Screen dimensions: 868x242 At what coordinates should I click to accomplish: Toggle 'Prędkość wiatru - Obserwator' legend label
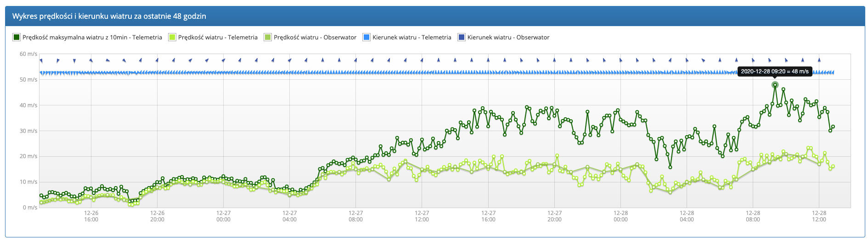[x=315, y=38]
